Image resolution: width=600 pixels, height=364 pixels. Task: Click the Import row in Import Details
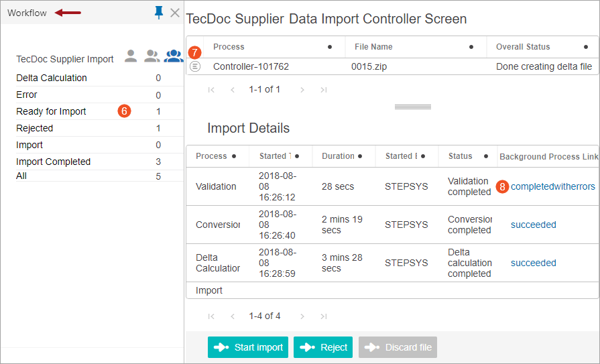point(392,290)
